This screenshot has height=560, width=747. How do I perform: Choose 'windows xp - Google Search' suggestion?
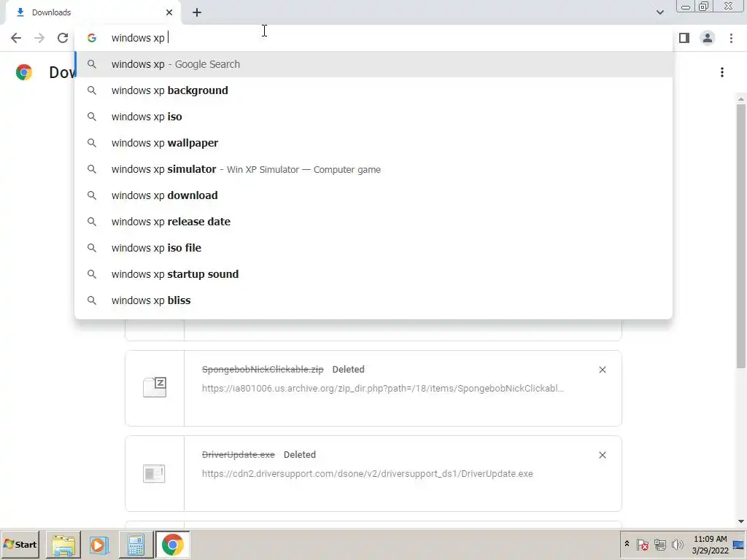click(x=373, y=64)
